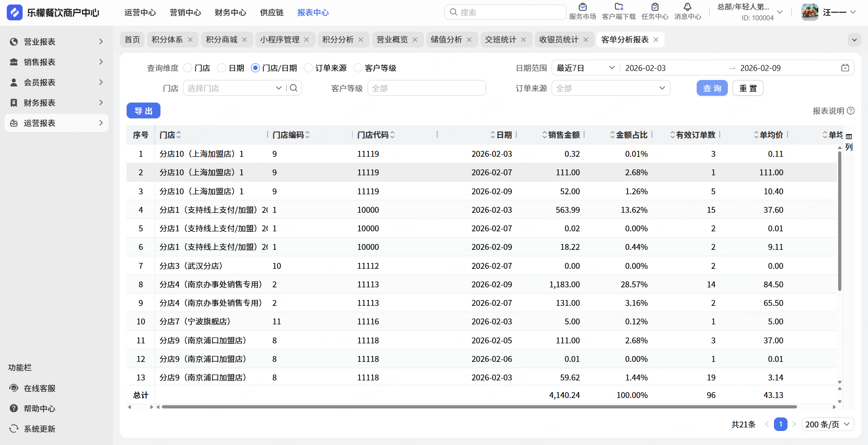Expand the 最近7日 date range dropdown

[585, 68]
